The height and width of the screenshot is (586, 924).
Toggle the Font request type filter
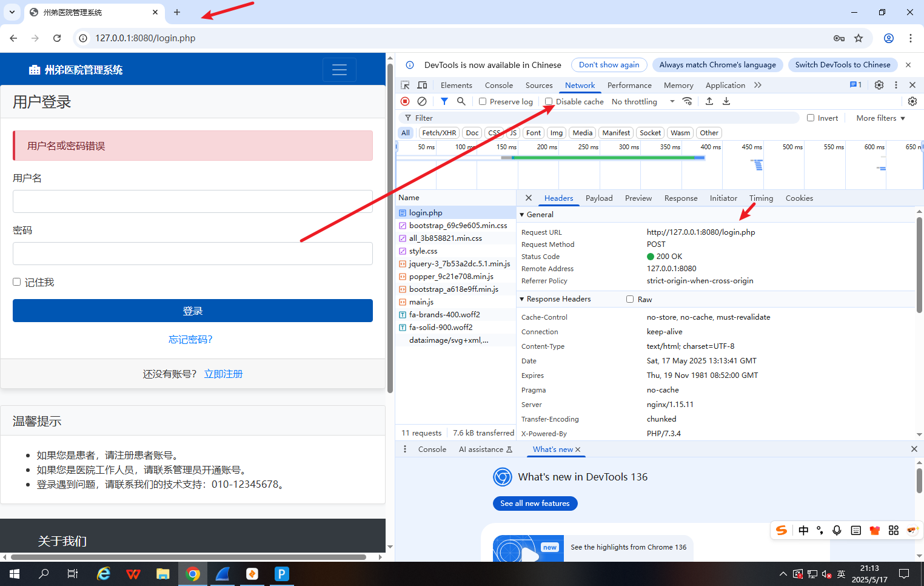pyautogui.click(x=534, y=133)
